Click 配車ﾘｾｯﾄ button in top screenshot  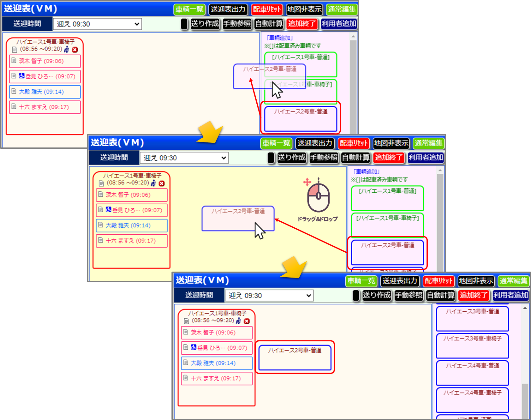point(267,9)
